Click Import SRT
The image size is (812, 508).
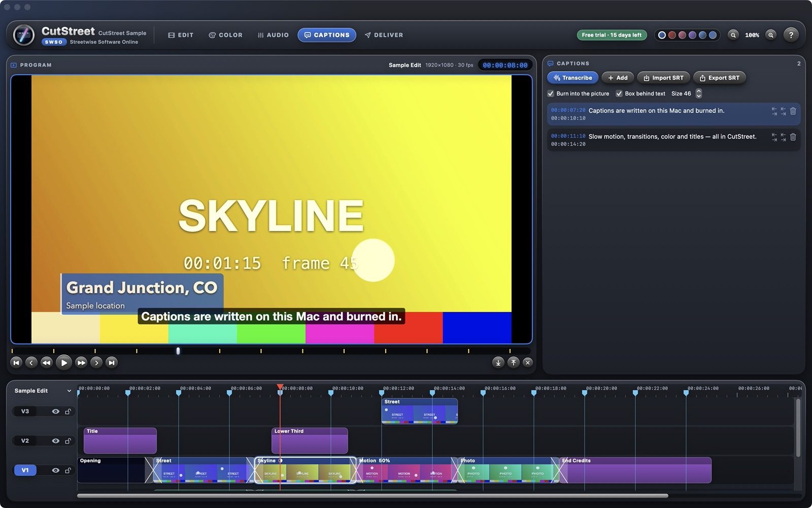(x=663, y=78)
